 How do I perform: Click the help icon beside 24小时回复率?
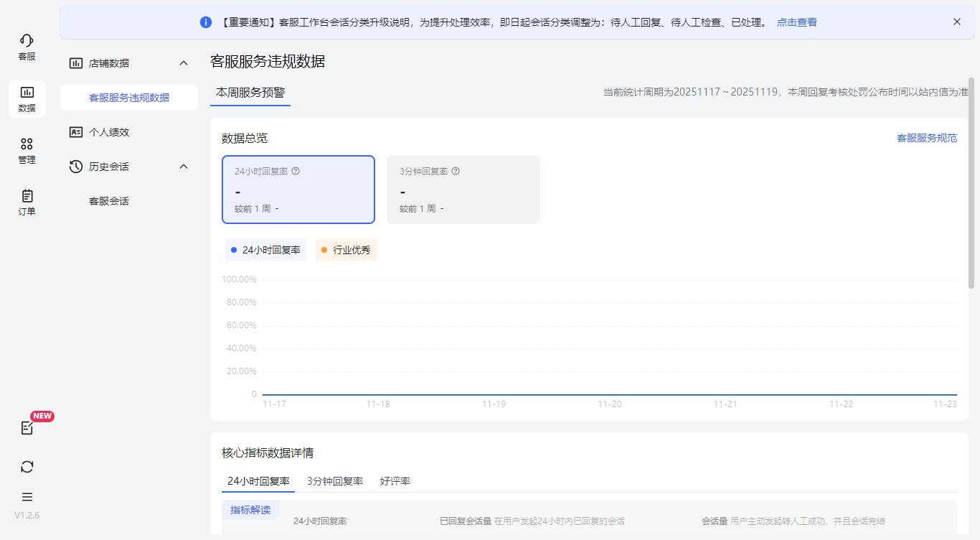tap(296, 171)
